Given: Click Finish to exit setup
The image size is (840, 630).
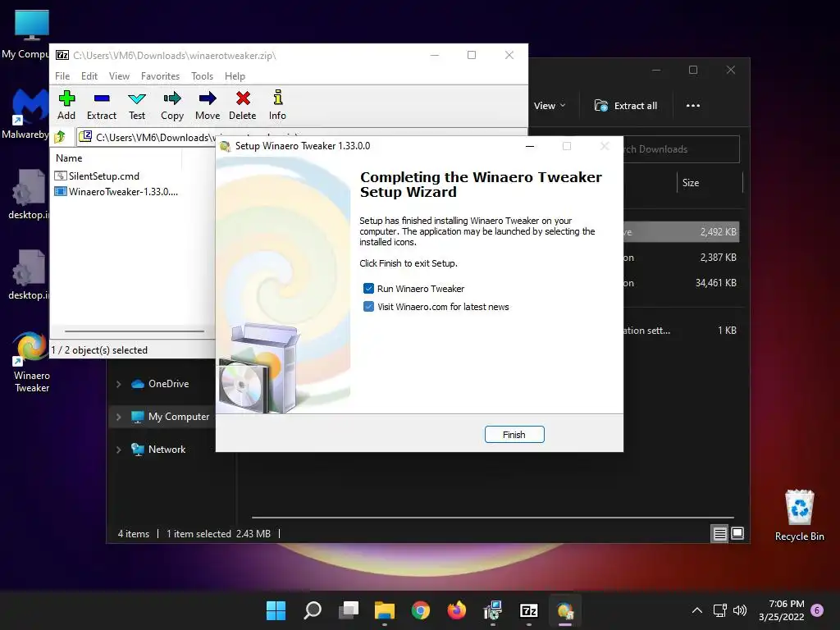Looking at the screenshot, I should point(514,435).
